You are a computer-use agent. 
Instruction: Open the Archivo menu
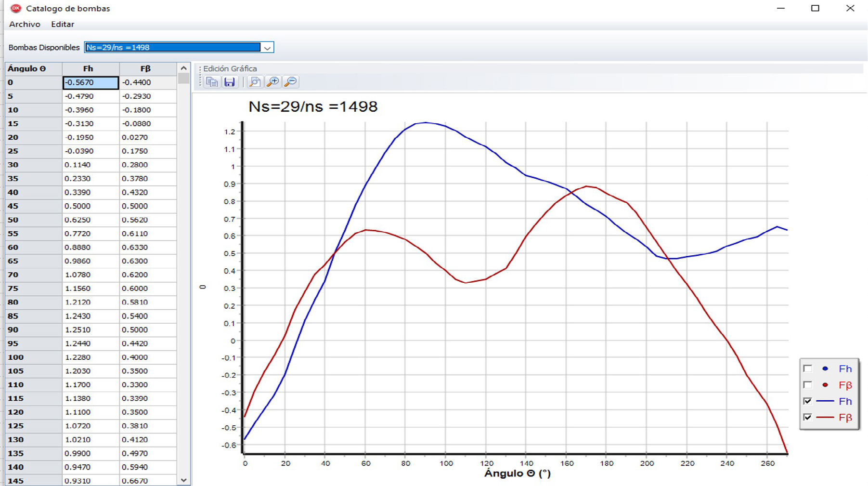(25, 24)
